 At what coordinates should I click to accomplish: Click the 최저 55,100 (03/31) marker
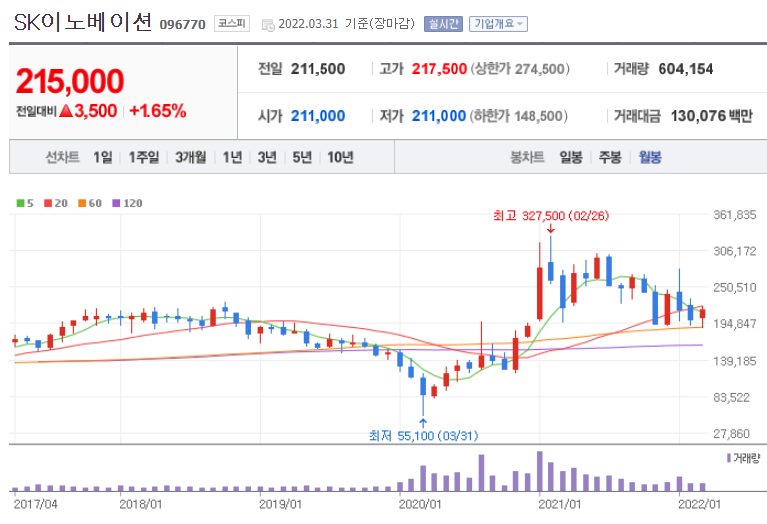click(x=424, y=435)
